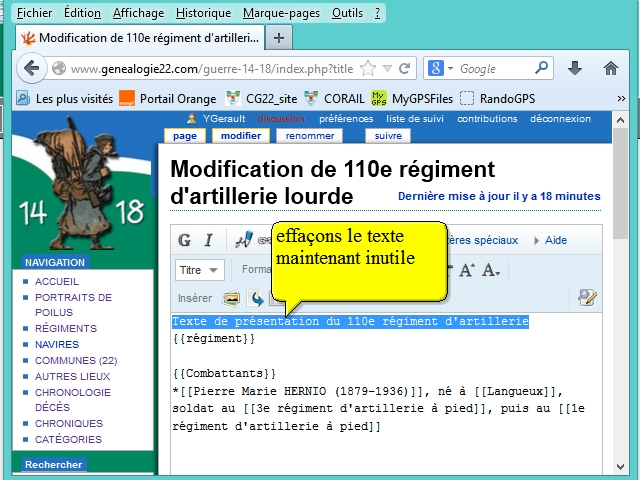Open the Titre heading dropdown
The image size is (640, 480).
coord(200,270)
